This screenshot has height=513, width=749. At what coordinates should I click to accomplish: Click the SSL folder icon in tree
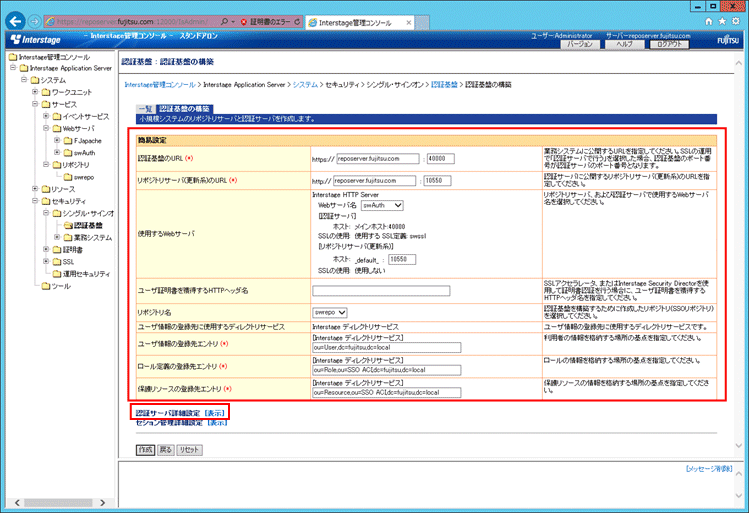[57, 262]
